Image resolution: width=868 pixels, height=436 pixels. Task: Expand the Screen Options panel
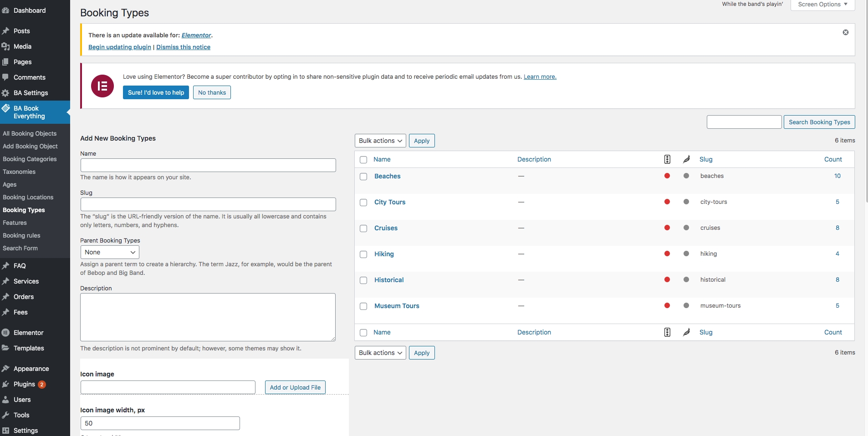[822, 5]
